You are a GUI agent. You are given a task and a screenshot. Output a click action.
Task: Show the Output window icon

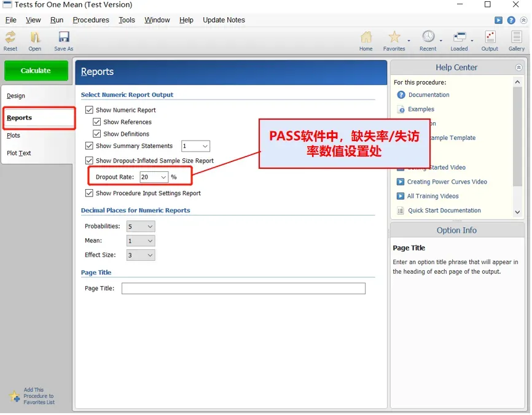491,37
